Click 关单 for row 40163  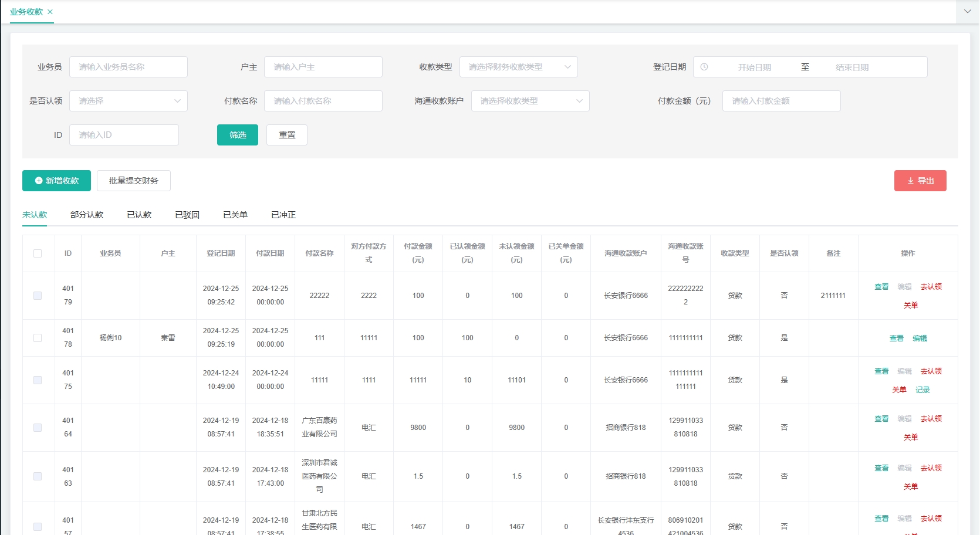(911, 487)
